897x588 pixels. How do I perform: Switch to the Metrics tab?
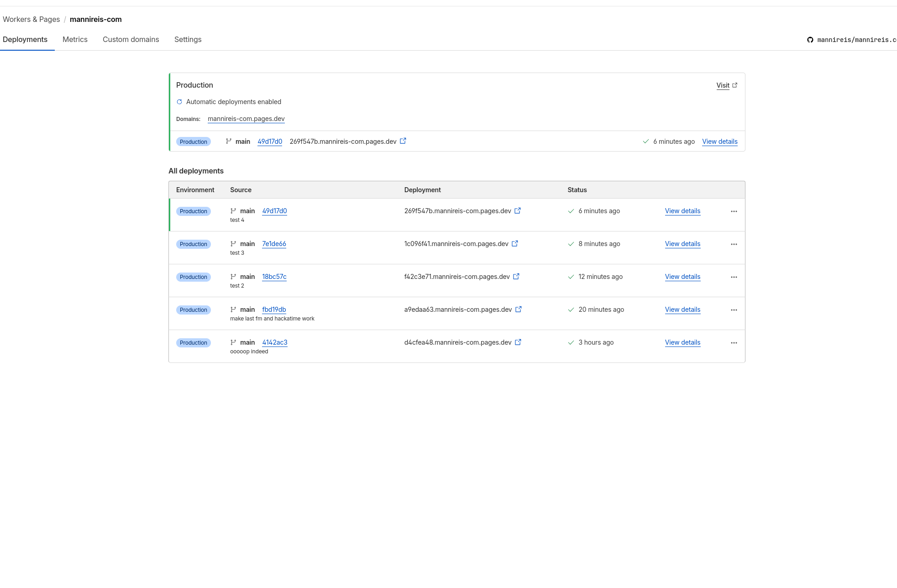(x=75, y=40)
